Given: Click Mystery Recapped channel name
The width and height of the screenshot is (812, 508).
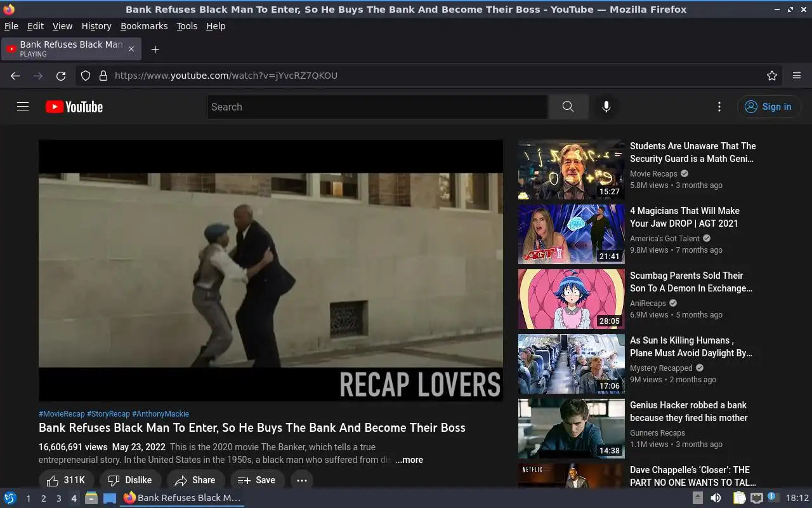Looking at the screenshot, I should coord(661,368).
